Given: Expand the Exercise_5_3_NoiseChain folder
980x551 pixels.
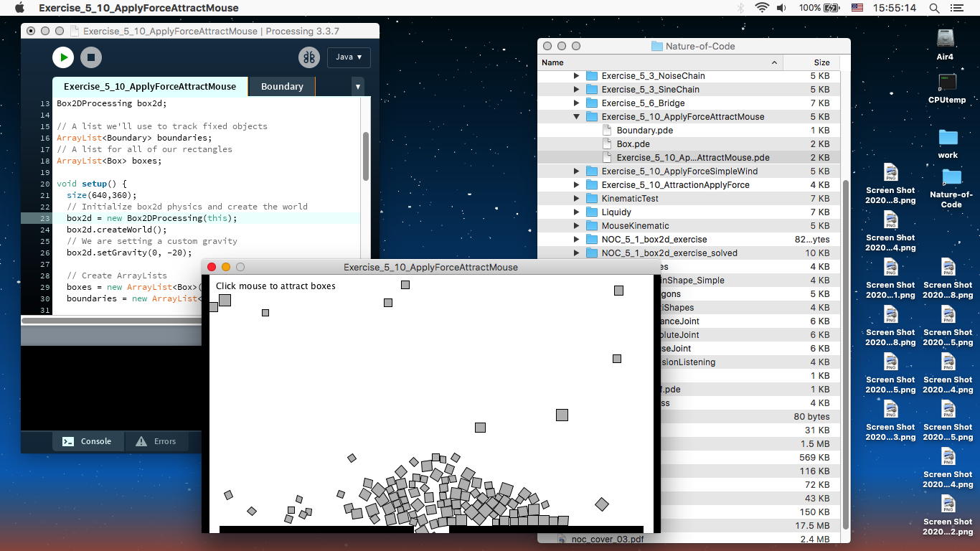Looking at the screenshot, I should [576, 76].
